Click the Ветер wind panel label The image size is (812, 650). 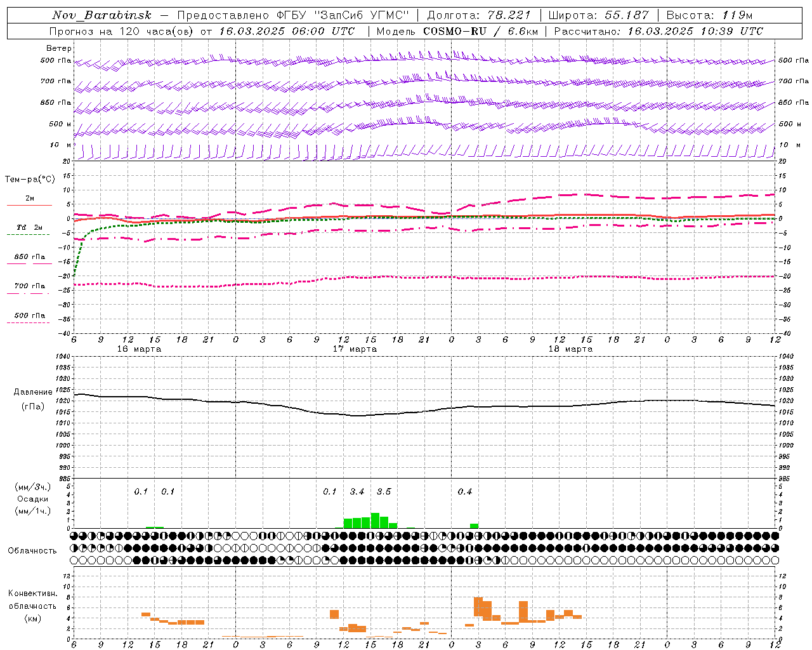tap(59, 48)
